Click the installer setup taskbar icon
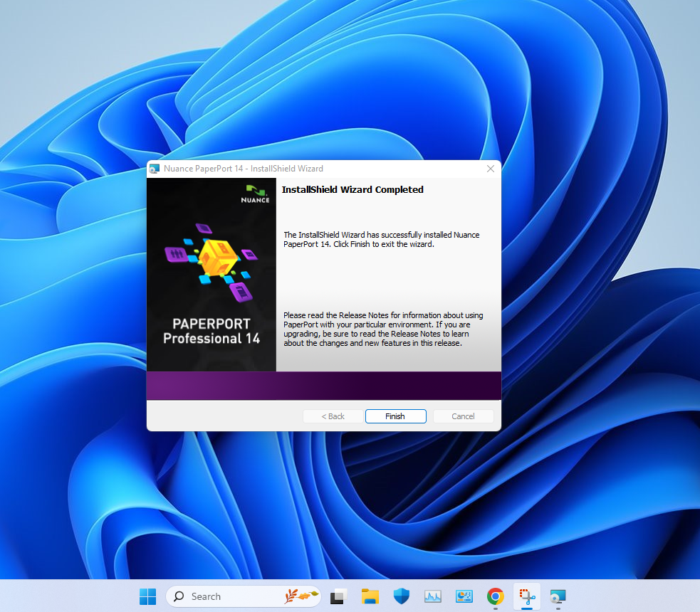Screen dimensions: 700x612 [x=558, y=596]
